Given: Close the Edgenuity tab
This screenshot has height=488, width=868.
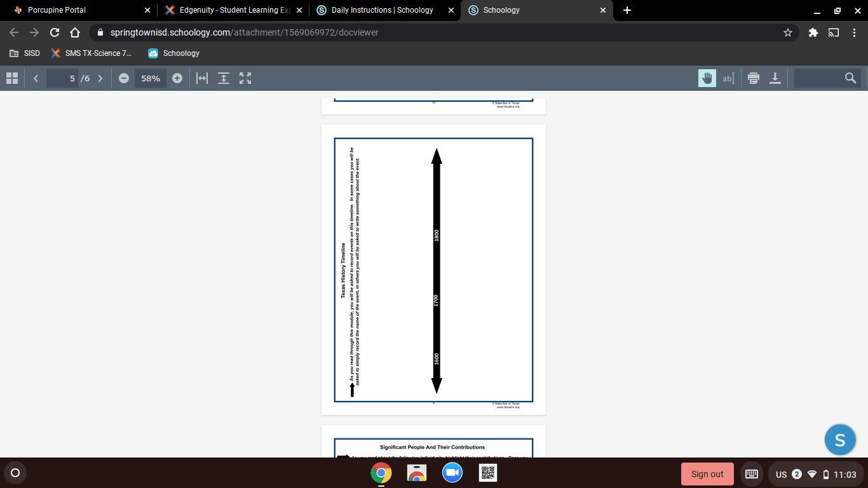Looking at the screenshot, I should click(x=299, y=10).
